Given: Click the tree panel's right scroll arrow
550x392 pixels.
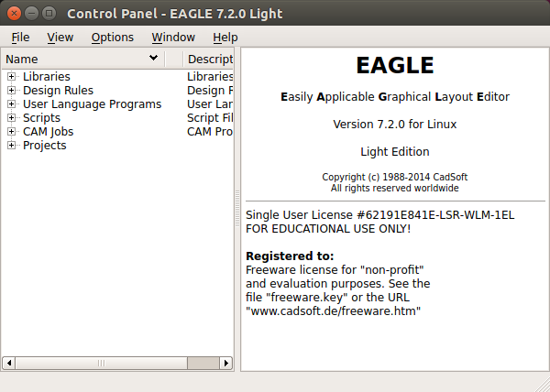Looking at the screenshot, I should 227,364.
